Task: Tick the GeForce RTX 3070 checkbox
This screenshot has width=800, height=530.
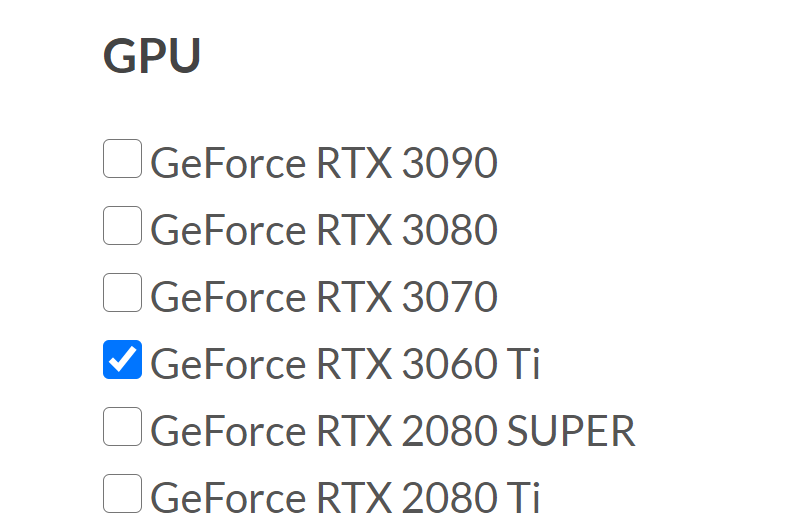Action: pyautogui.click(x=122, y=294)
